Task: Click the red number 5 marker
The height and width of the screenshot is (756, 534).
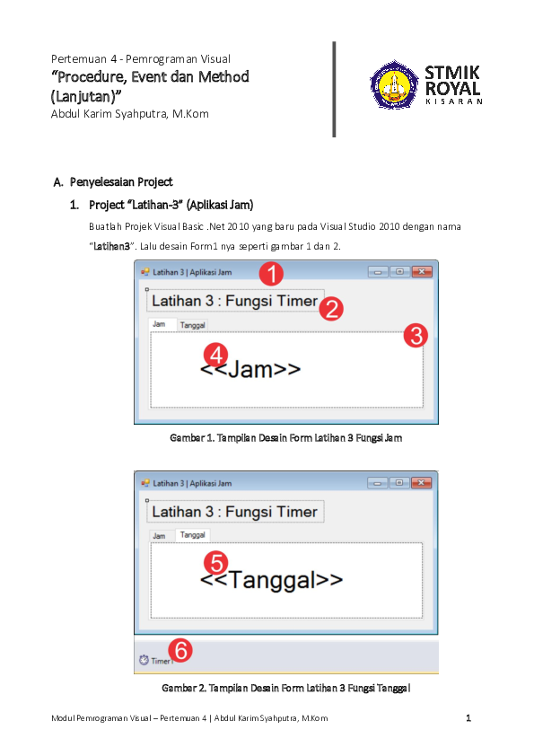Action: click(x=215, y=563)
